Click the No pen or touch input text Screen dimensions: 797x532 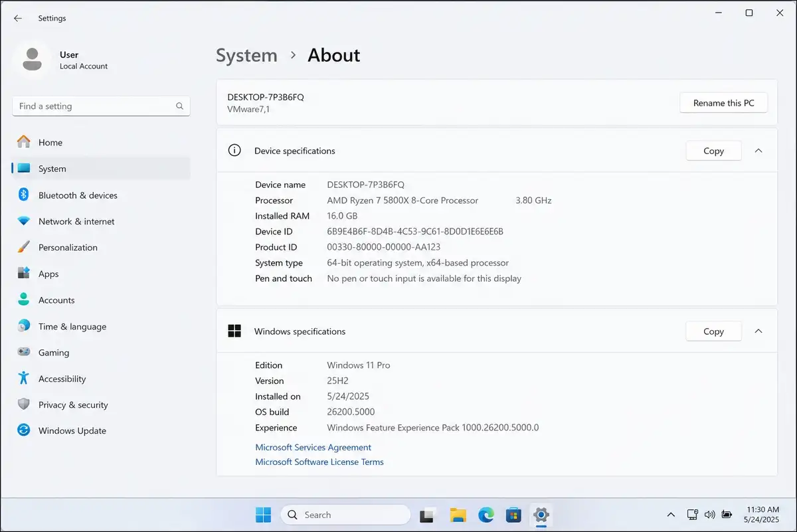(424, 278)
